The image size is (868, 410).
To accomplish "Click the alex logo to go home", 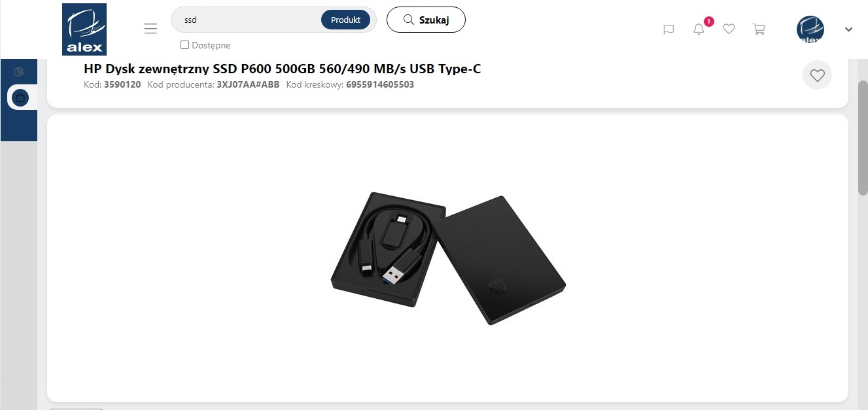I will point(84,29).
